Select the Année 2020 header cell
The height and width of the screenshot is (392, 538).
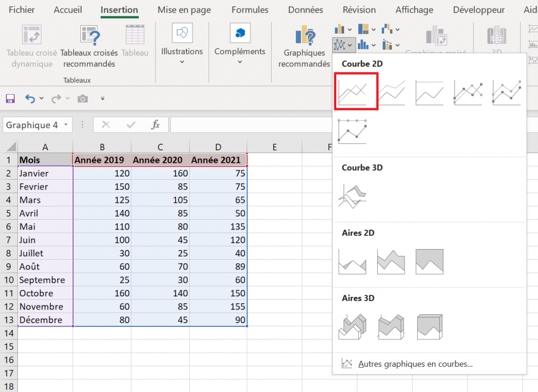[x=160, y=160]
